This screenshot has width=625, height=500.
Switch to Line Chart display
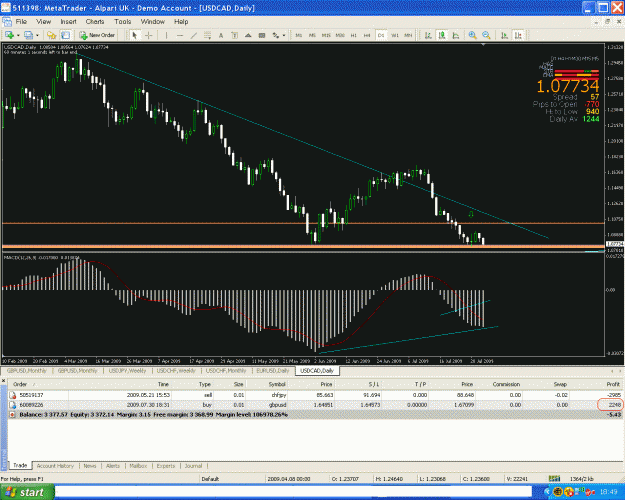[x=456, y=35]
